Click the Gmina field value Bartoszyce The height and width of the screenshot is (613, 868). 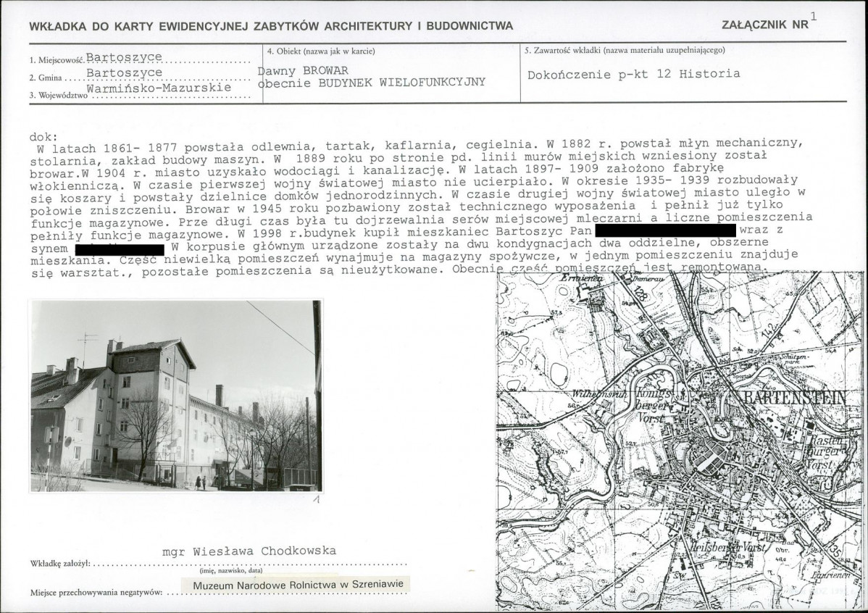coord(124,73)
